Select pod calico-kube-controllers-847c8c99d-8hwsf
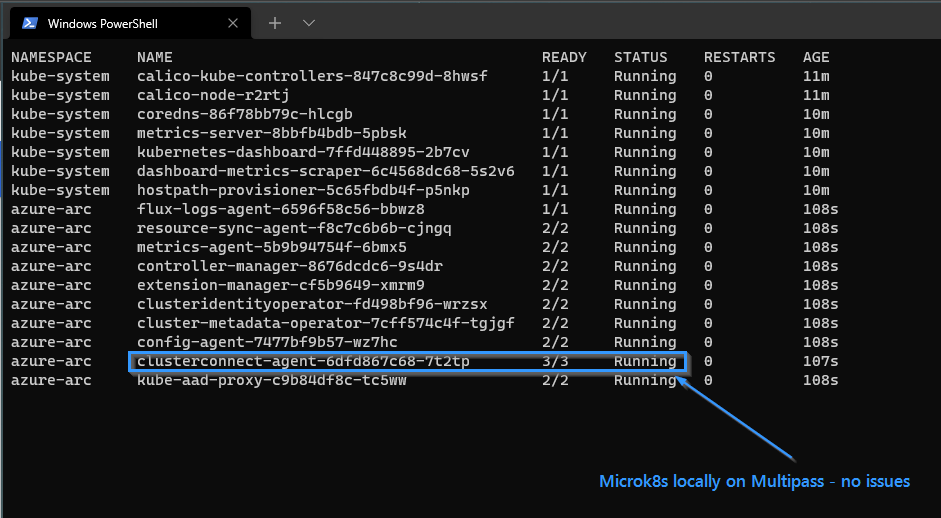The height and width of the screenshot is (518, 941). [x=312, y=76]
